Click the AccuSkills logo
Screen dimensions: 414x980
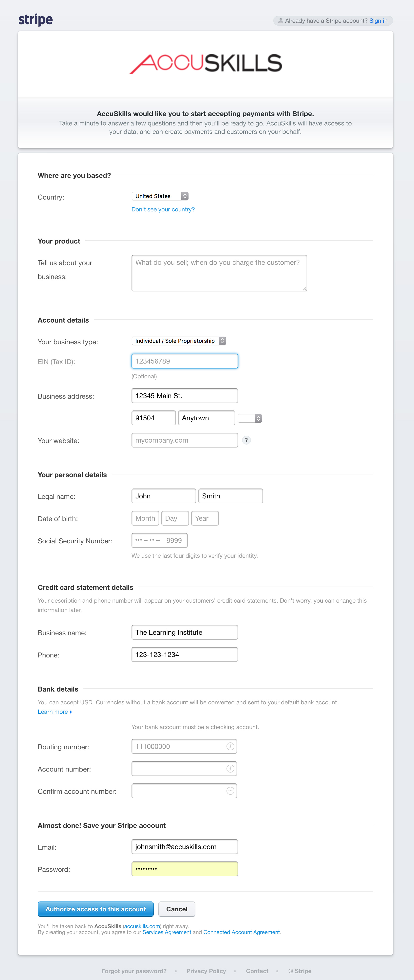tap(205, 63)
